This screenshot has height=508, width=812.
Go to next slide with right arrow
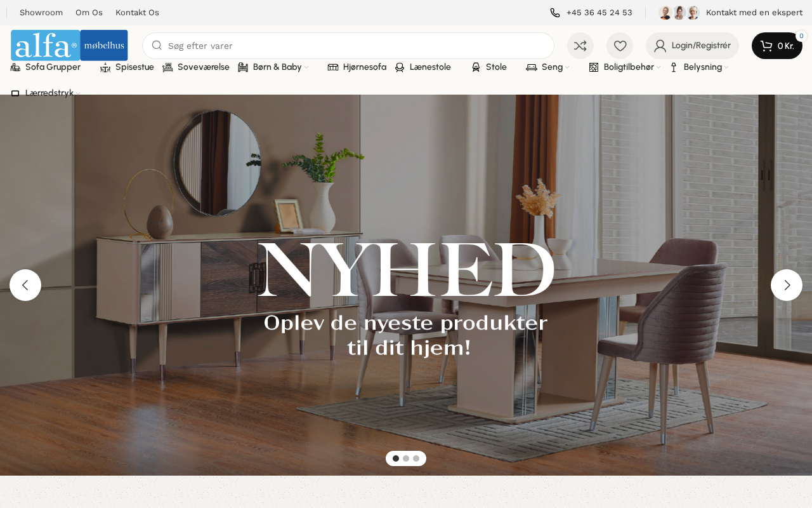(x=787, y=285)
